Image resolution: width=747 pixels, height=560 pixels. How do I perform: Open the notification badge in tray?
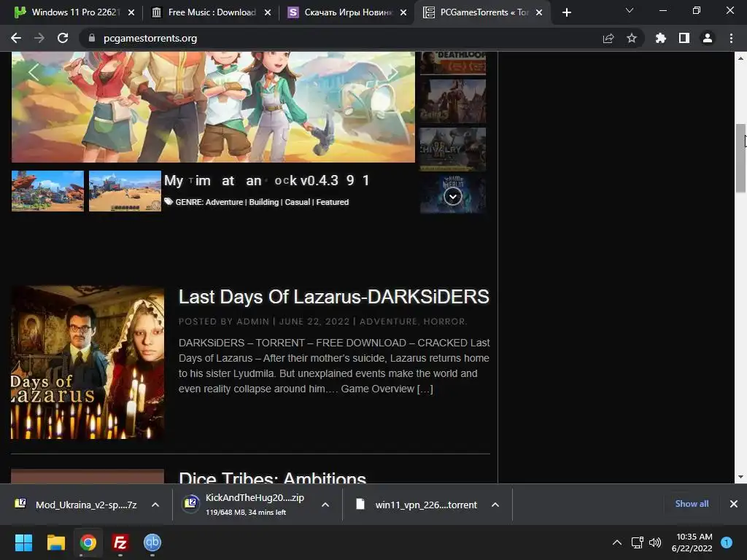pyautogui.click(x=727, y=542)
